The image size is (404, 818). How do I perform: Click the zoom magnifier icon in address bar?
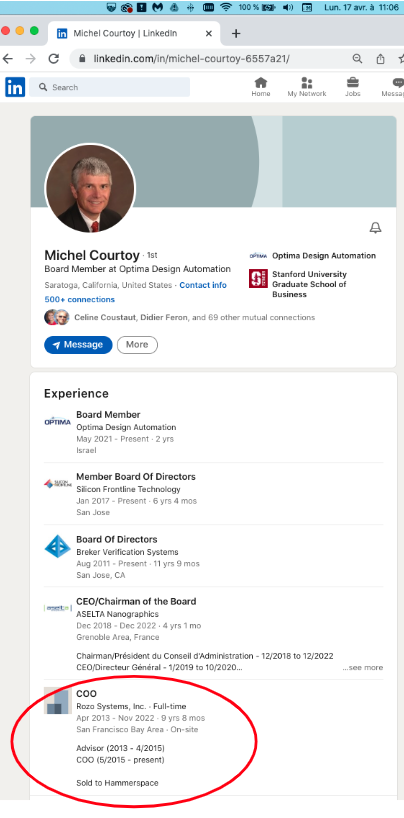point(357,58)
